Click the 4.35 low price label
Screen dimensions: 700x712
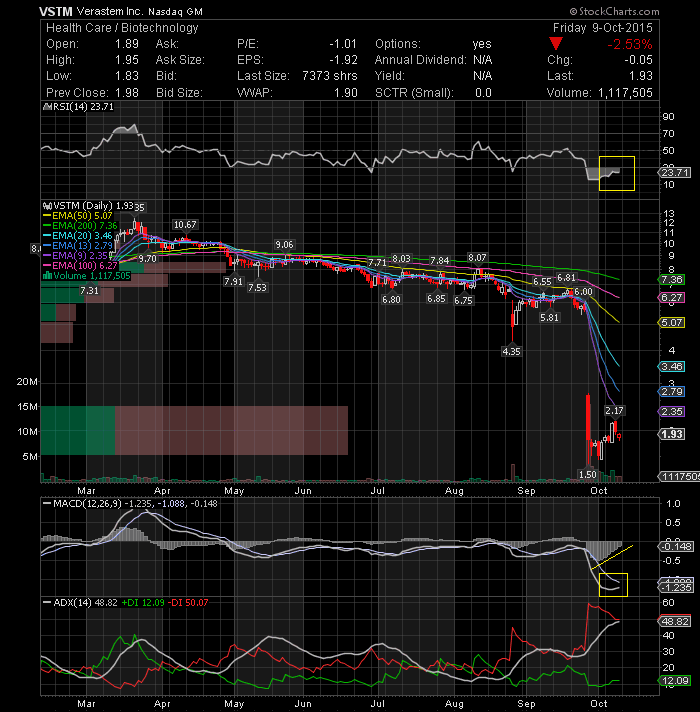pyautogui.click(x=512, y=351)
